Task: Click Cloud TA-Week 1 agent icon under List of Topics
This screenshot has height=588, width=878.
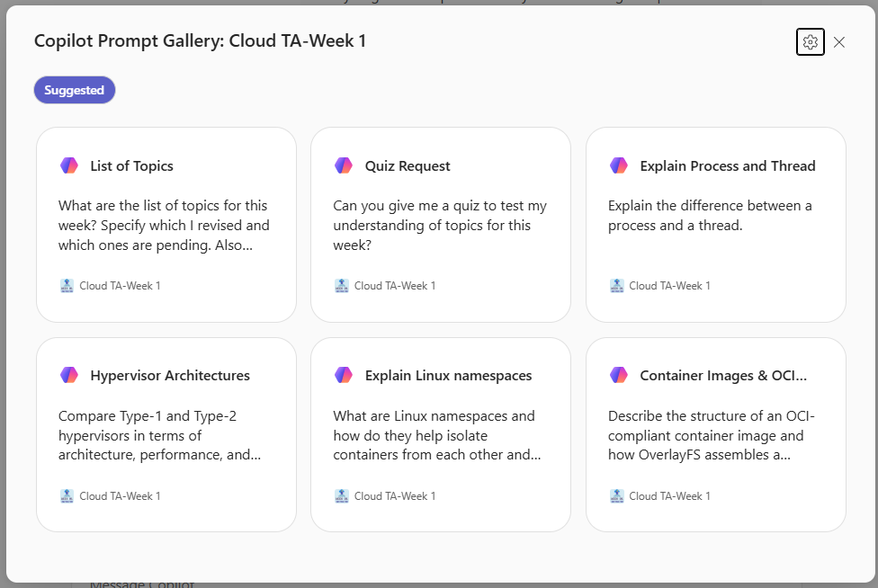Action: tap(67, 286)
